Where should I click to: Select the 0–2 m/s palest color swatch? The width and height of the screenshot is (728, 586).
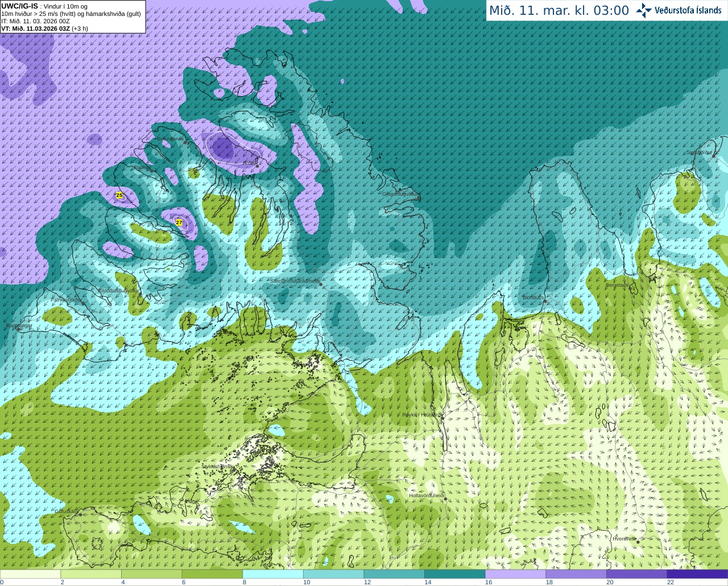click(30, 574)
